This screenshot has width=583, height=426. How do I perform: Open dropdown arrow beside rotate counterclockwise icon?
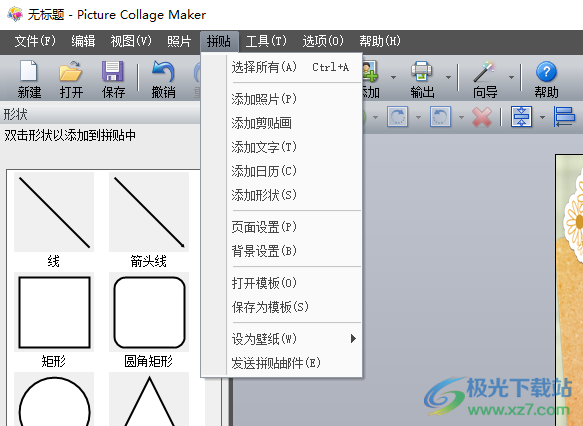(x=461, y=117)
